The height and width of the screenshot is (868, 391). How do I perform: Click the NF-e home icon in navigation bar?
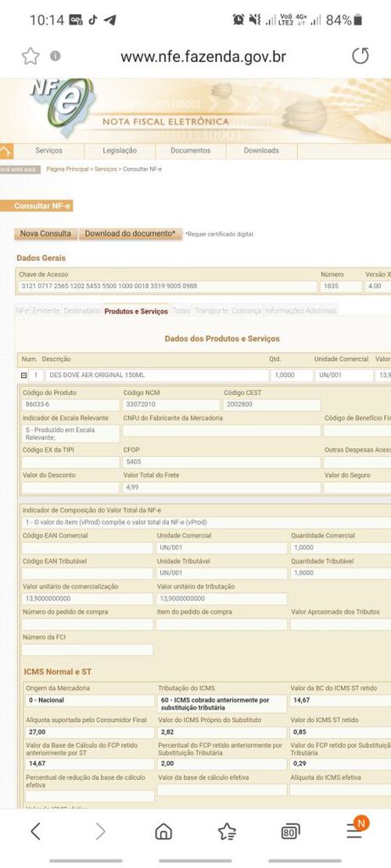(x=5, y=151)
